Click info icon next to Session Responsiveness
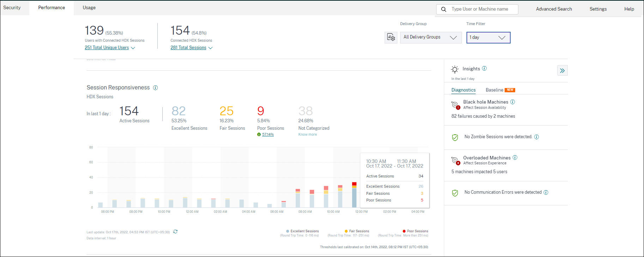The image size is (644, 257). click(x=155, y=88)
